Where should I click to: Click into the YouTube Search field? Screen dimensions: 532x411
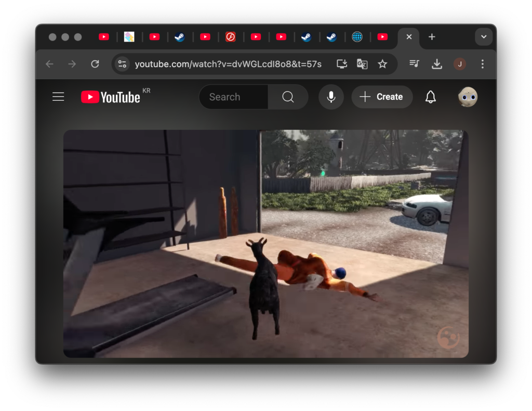pos(234,97)
